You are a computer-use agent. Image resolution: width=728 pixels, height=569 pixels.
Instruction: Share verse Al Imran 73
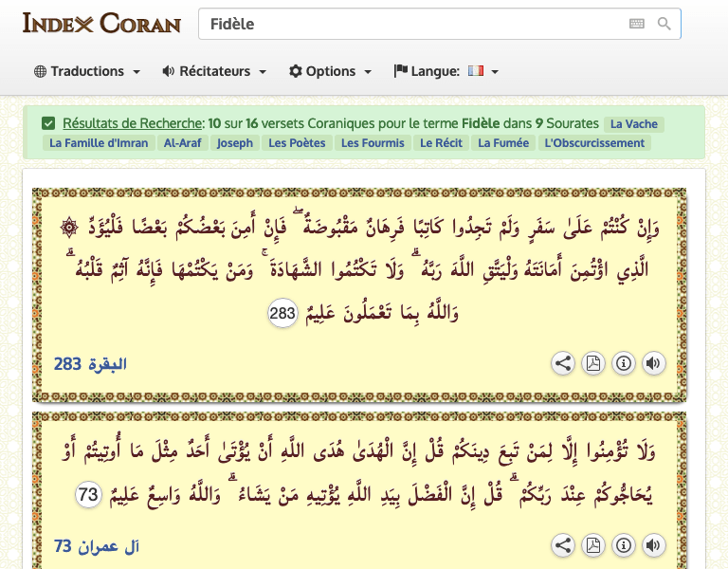[563, 545]
